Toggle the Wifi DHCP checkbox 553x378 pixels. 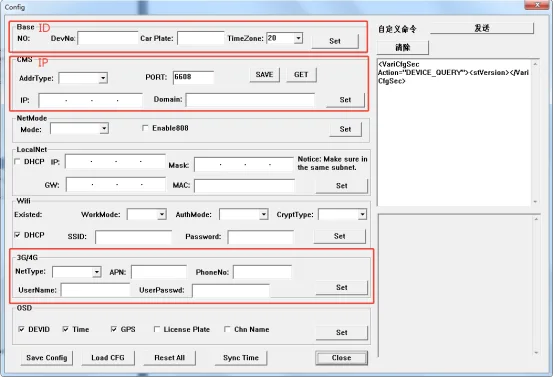click(17, 235)
